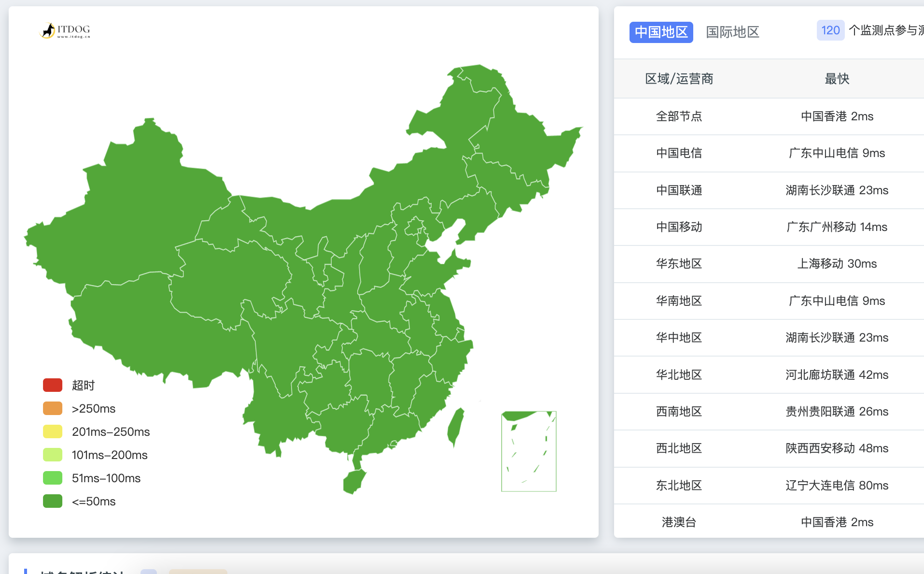Click the red 超时 legend swatch
924x574 pixels.
[53, 385]
